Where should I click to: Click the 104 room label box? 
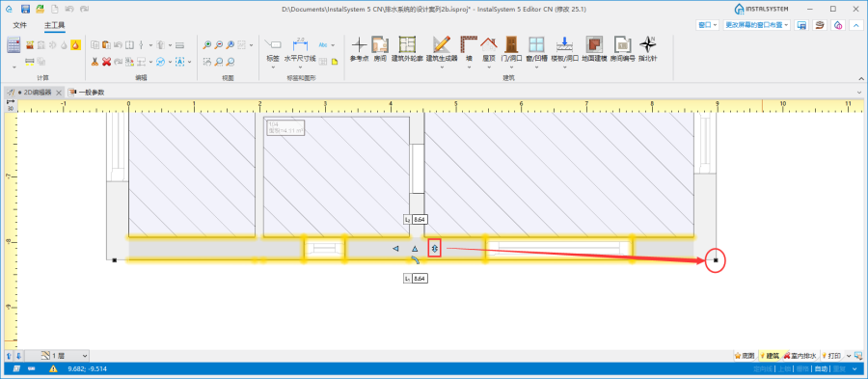pos(286,128)
